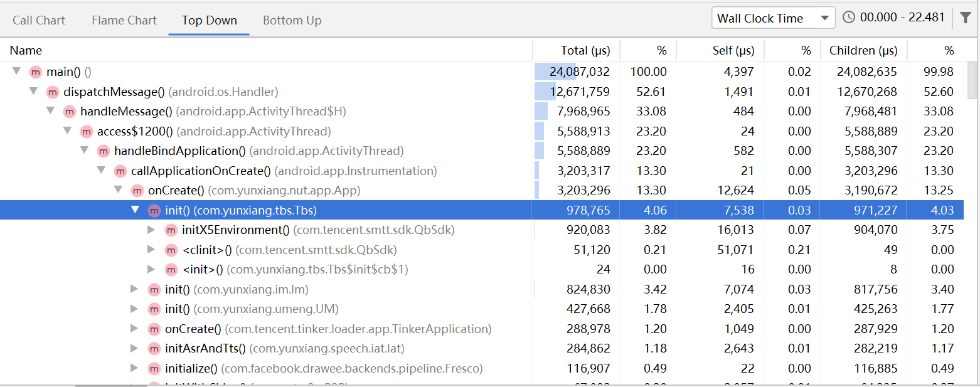
Task: Expand the initX5Environment() node
Action: (x=151, y=230)
